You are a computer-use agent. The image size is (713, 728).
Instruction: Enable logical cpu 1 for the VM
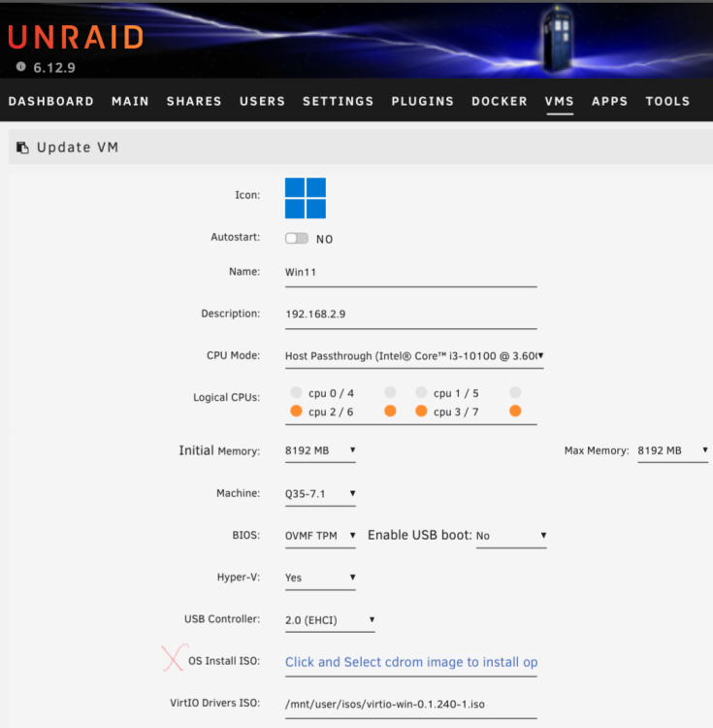(421, 392)
